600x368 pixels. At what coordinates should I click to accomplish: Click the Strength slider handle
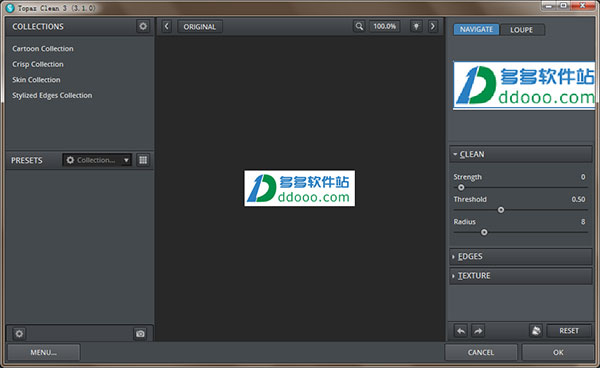461,187
